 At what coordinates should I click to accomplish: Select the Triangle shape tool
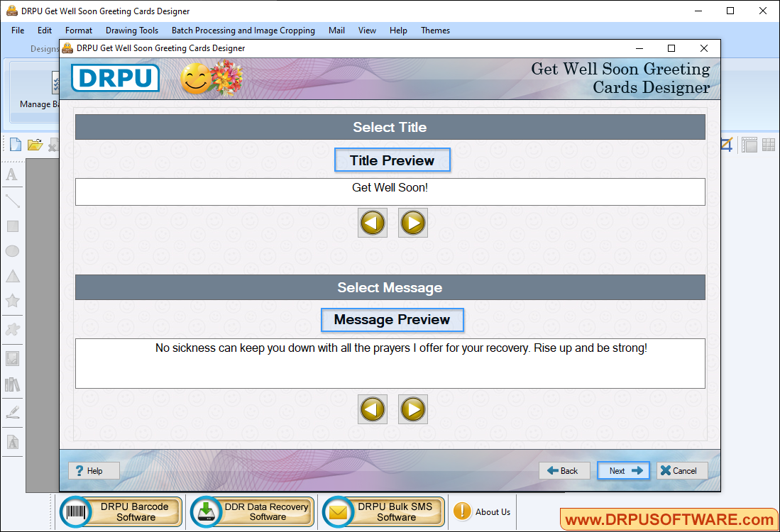tap(12, 276)
